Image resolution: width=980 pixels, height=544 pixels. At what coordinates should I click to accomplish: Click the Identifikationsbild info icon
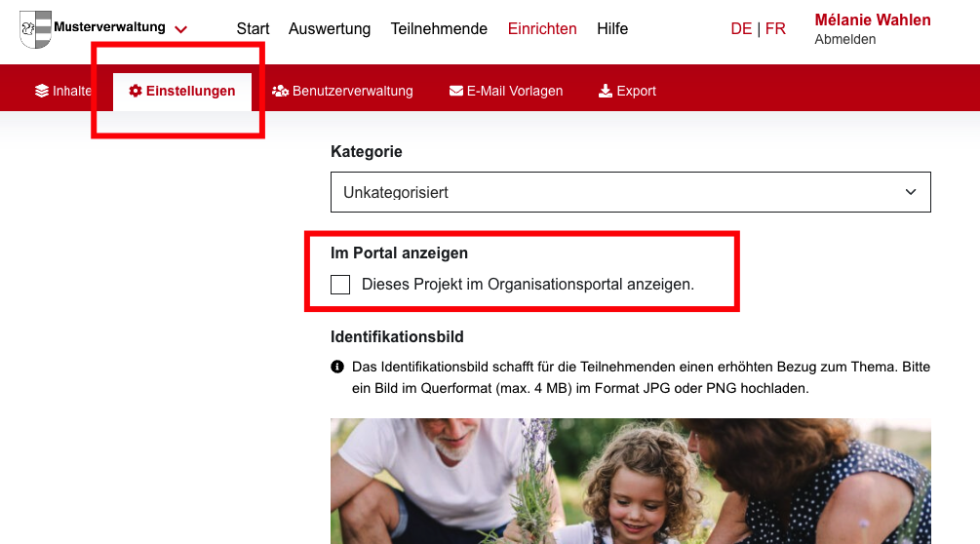pos(337,367)
